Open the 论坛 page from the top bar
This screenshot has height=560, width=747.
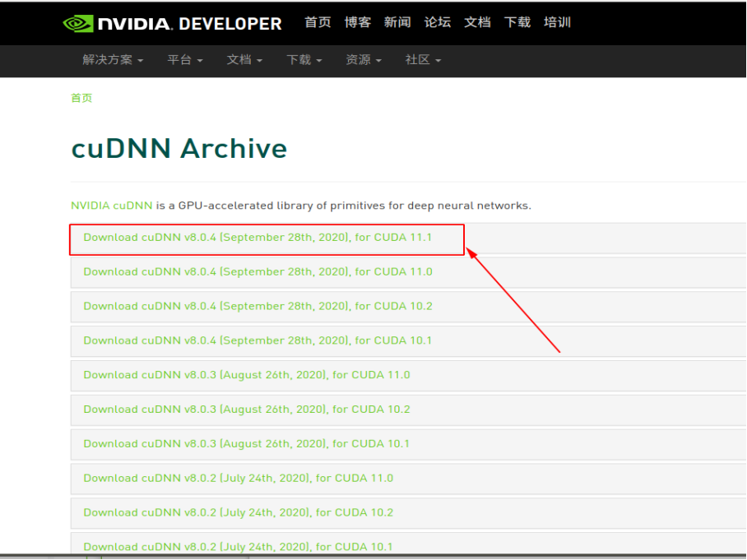click(438, 22)
